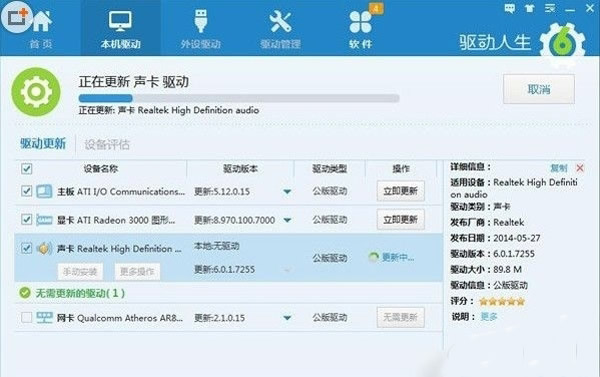Uncheck the 显卡 ATI Radeon 3000 checkbox

point(26,219)
